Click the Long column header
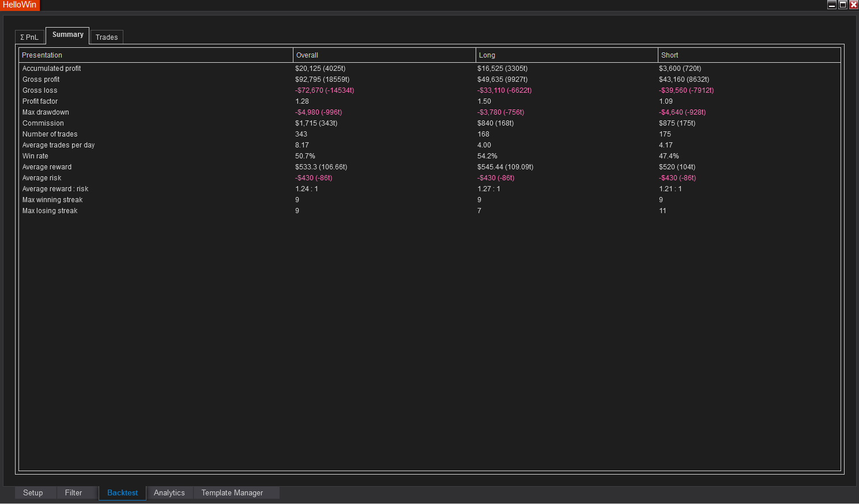This screenshot has width=859, height=504. pos(567,55)
